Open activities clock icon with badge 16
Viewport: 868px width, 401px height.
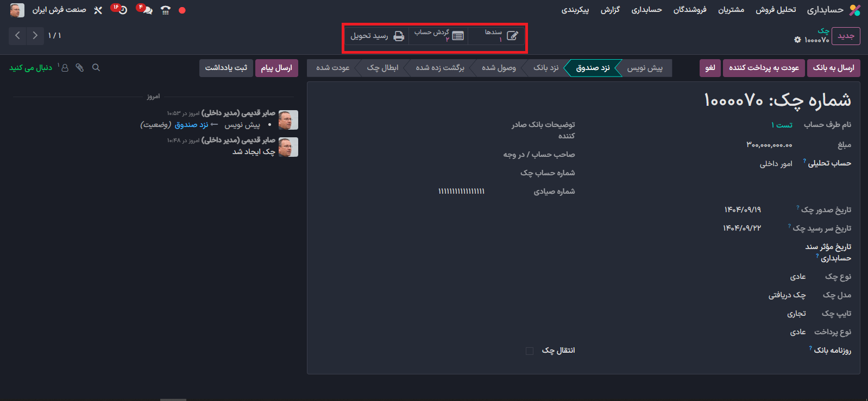[x=121, y=10]
